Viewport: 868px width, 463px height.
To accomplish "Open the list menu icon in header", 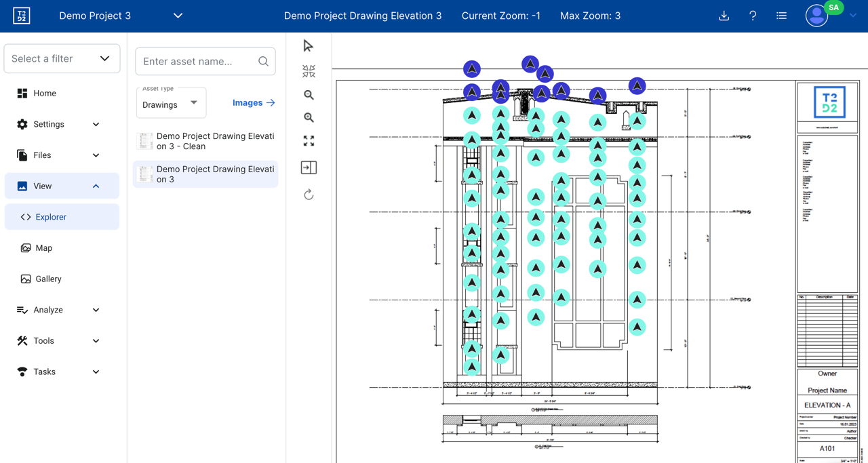I will [x=781, y=16].
